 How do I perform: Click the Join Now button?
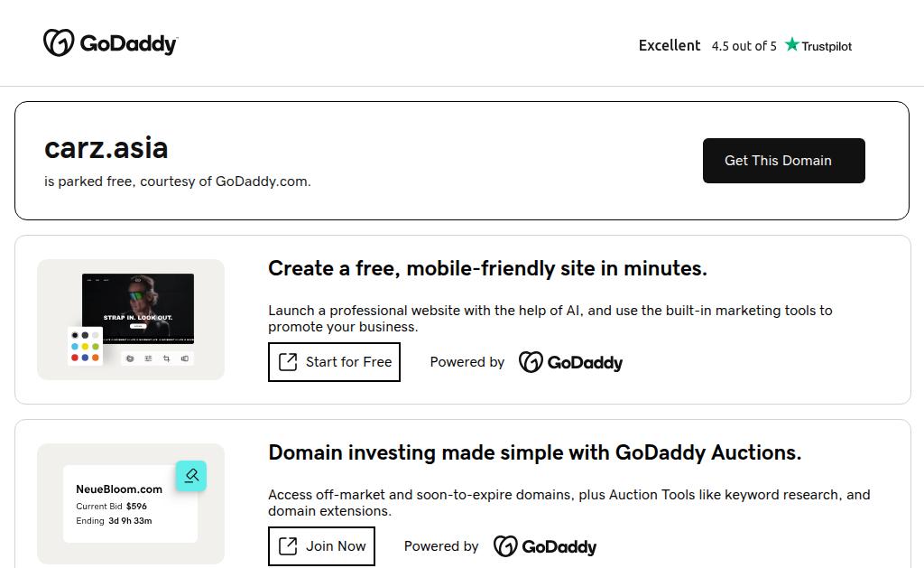tap(321, 546)
